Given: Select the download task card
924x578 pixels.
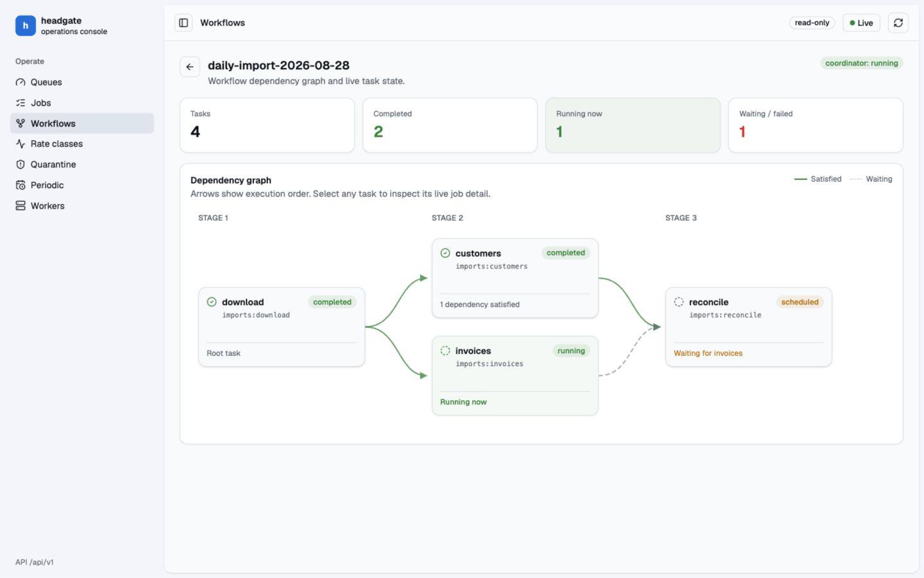Looking at the screenshot, I should coord(282,327).
